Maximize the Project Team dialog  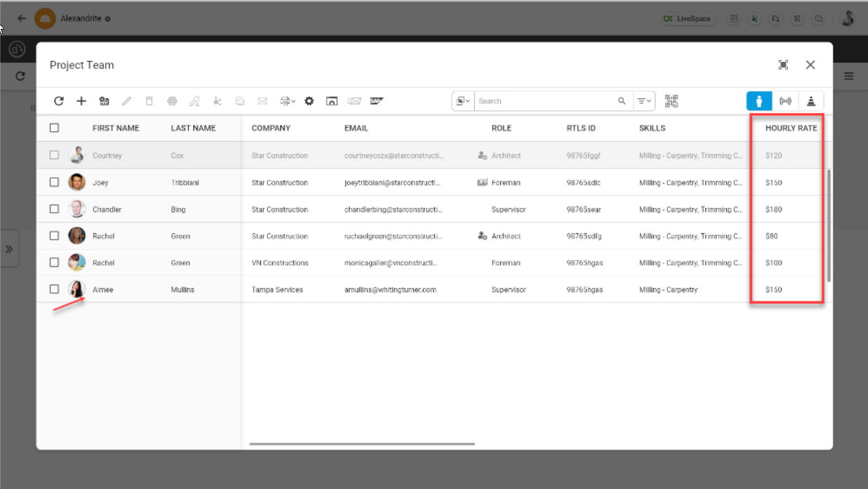point(783,65)
